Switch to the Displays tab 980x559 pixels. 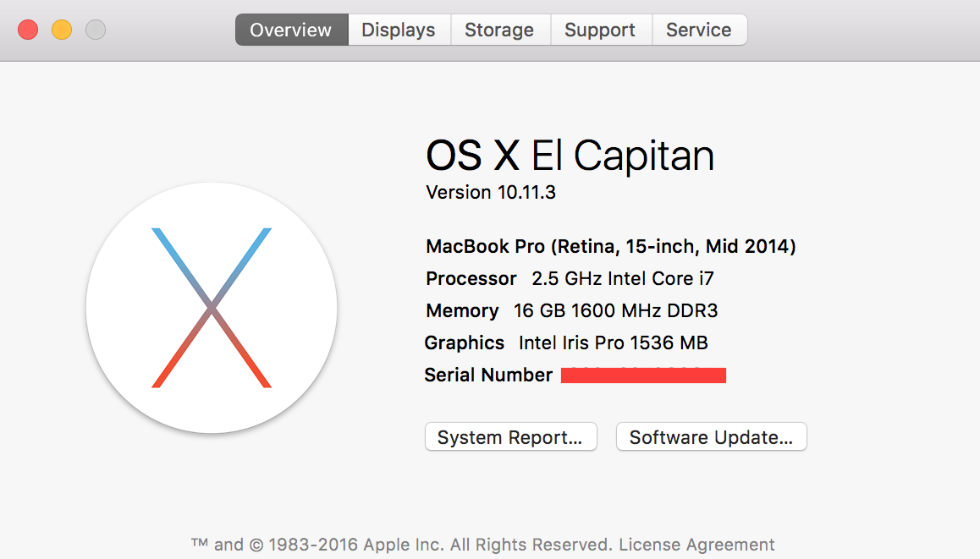tap(399, 30)
